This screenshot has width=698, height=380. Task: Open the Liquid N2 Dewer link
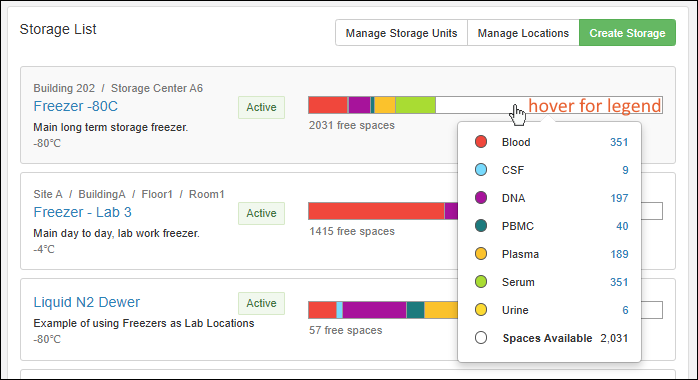pyautogui.click(x=86, y=302)
